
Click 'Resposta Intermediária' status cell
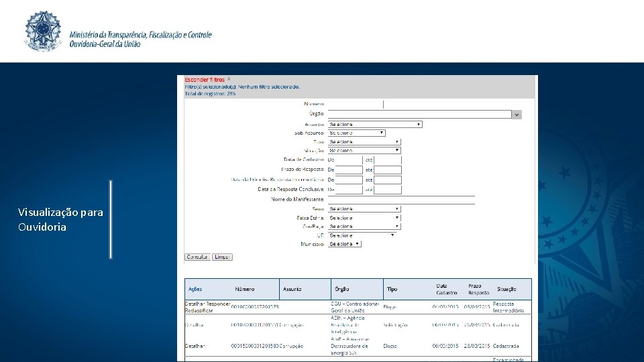(508, 308)
